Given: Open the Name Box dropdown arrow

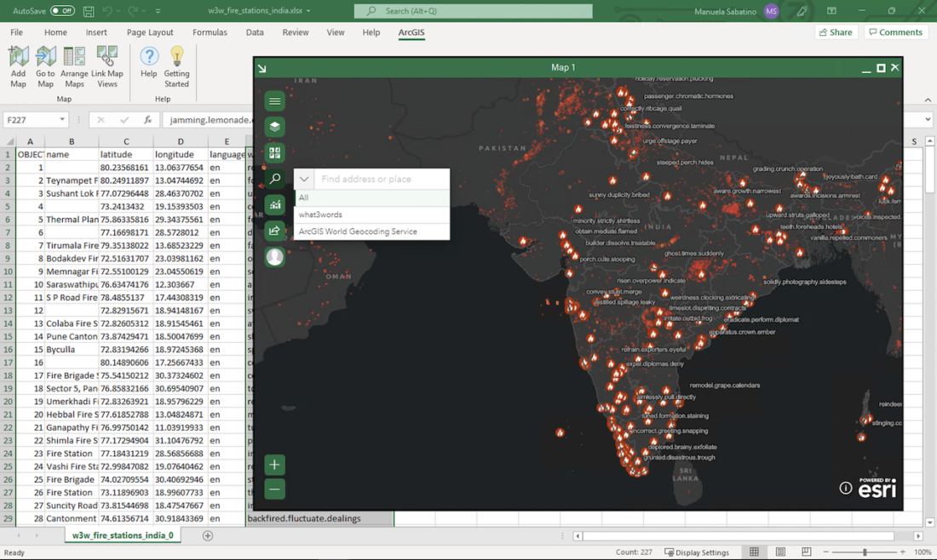Looking at the screenshot, I should click(62, 120).
